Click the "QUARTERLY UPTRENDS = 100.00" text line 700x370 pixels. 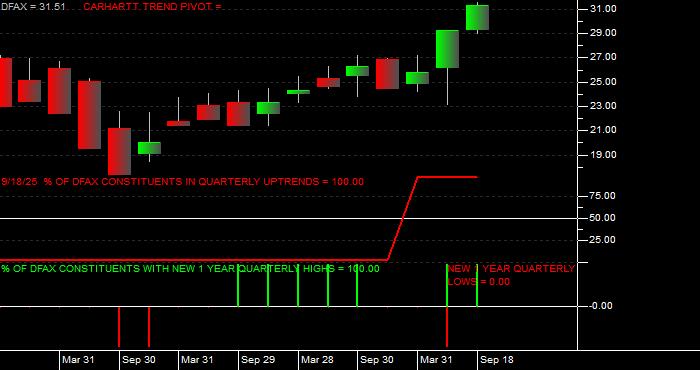point(281,182)
